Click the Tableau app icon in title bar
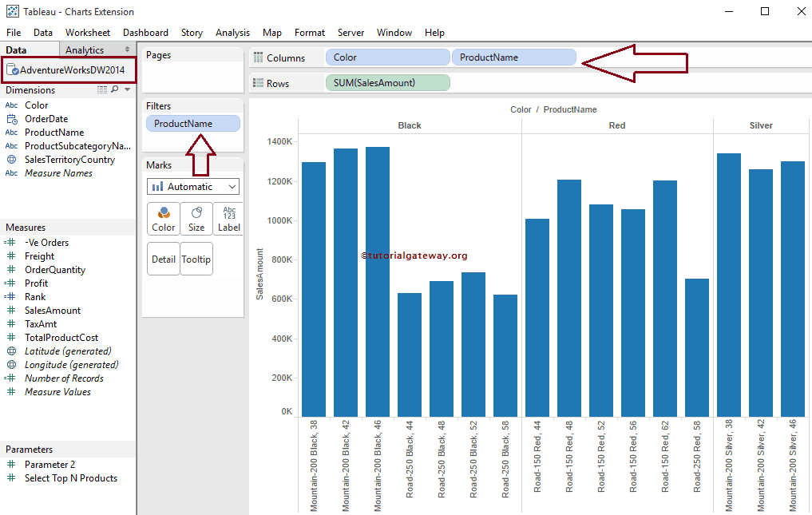Viewport: 812px width, 515px height. point(13,12)
